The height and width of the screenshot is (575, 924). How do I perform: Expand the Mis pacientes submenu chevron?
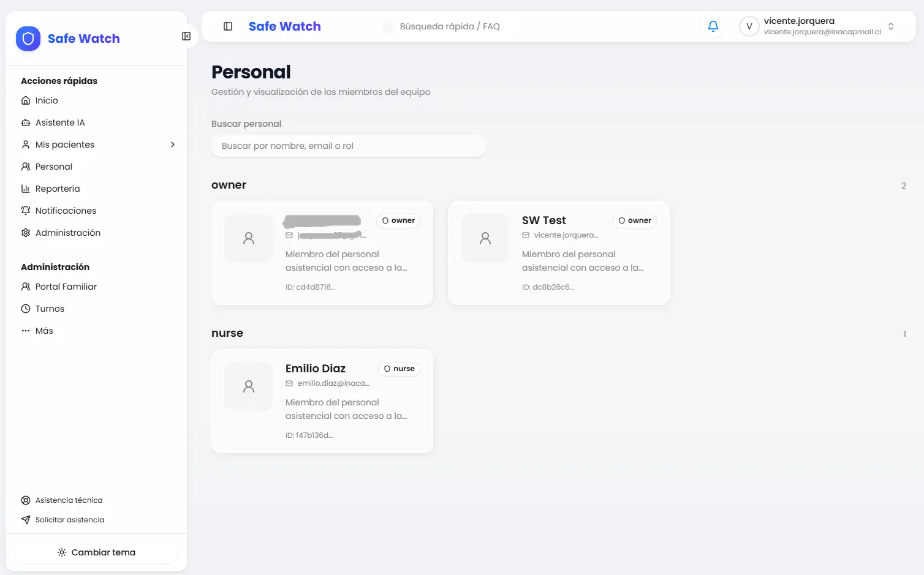pyautogui.click(x=172, y=145)
